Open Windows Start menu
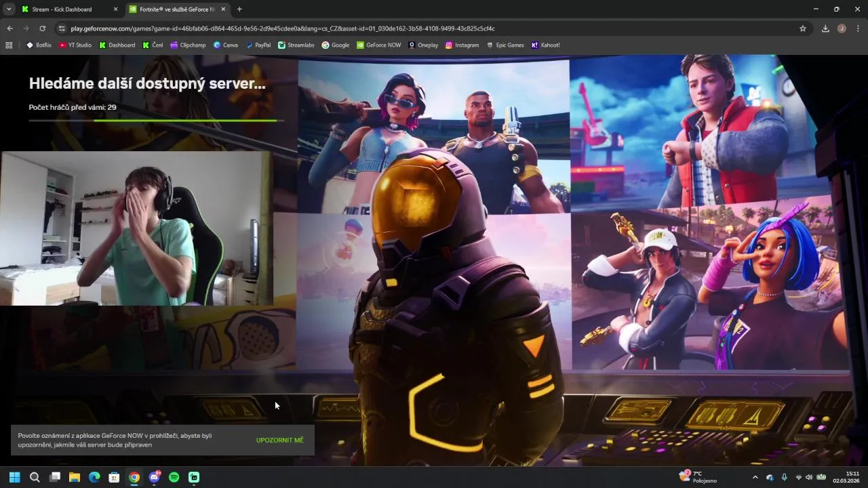The width and height of the screenshot is (868, 488). (15, 477)
